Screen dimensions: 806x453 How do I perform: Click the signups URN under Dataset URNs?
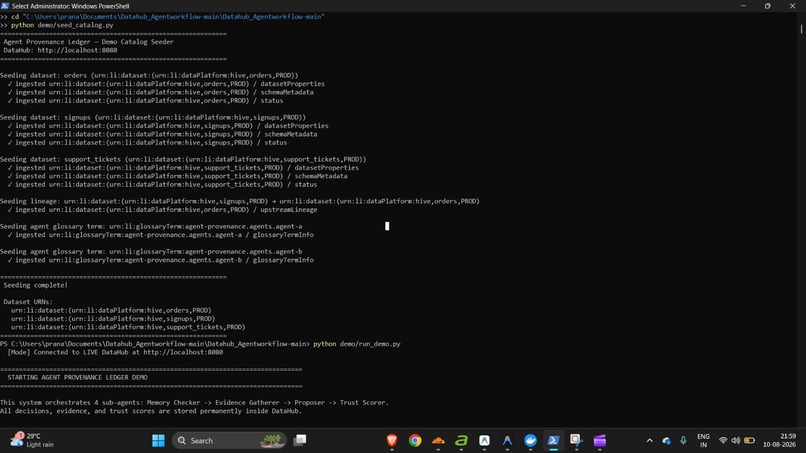tap(113, 318)
